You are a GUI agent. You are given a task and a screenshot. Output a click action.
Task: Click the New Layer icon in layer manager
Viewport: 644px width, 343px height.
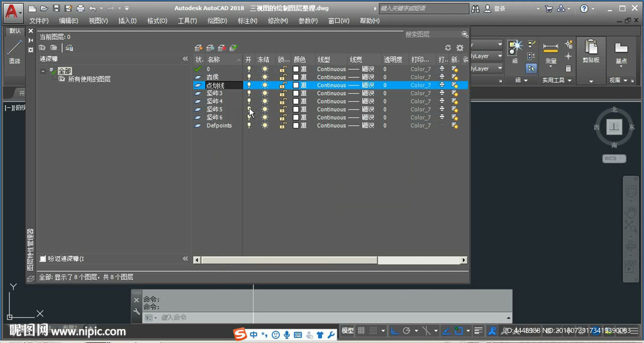pyautogui.click(x=198, y=48)
